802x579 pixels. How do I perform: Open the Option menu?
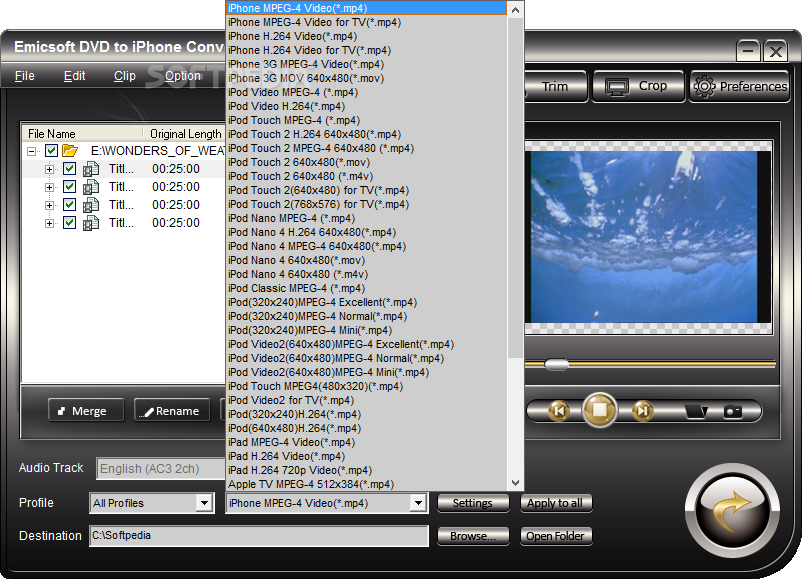[x=183, y=76]
